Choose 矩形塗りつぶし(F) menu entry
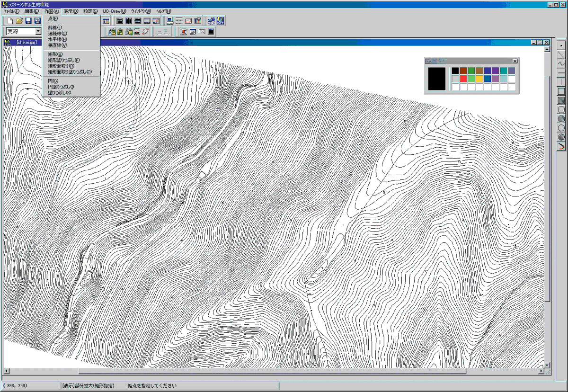This screenshot has width=568, height=392. pyautogui.click(x=71, y=60)
